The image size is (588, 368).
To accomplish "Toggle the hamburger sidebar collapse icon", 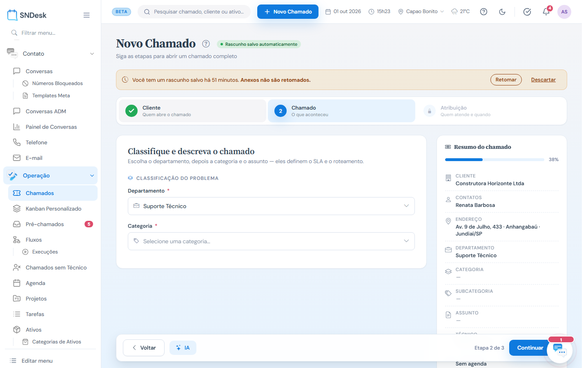I will [x=87, y=15].
